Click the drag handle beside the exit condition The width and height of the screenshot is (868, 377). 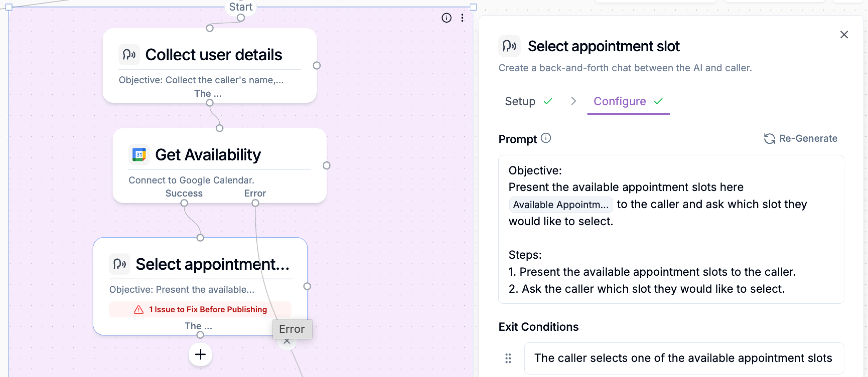[x=508, y=358]
